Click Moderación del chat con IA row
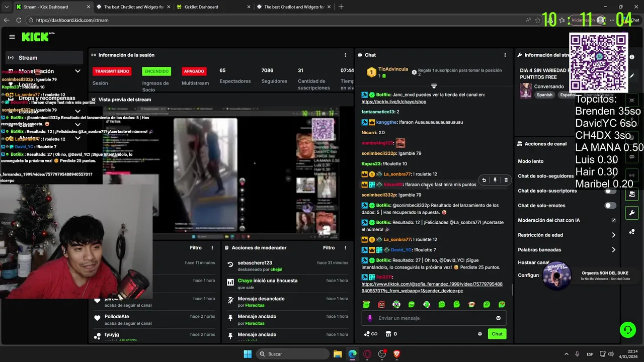Image resolution: width=644 pixels, height=362 pixels. click(x=567, y=220)
